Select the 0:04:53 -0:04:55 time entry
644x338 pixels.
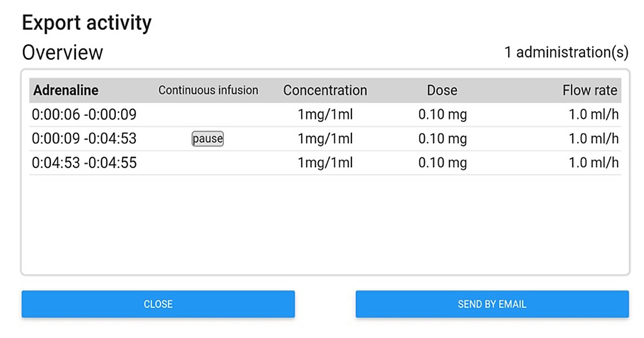coord(84,163)
